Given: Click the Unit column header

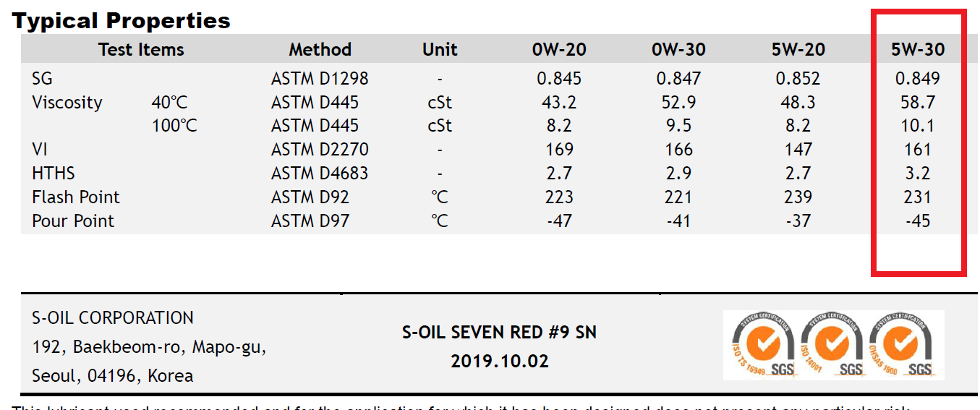Looking at the screenshot, I should coord(440,49).
